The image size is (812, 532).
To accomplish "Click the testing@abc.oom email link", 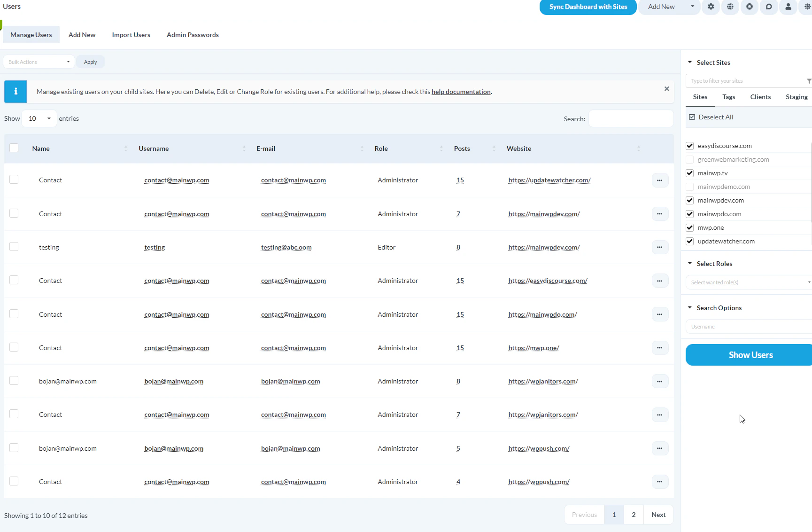I will pyautogui.click(x=286, y=247).
